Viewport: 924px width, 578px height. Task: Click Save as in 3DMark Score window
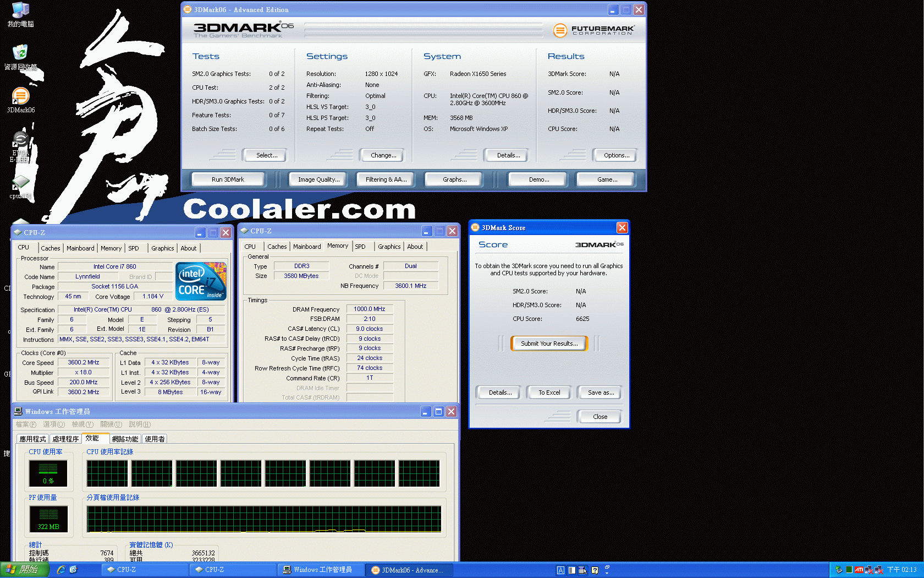601,392
